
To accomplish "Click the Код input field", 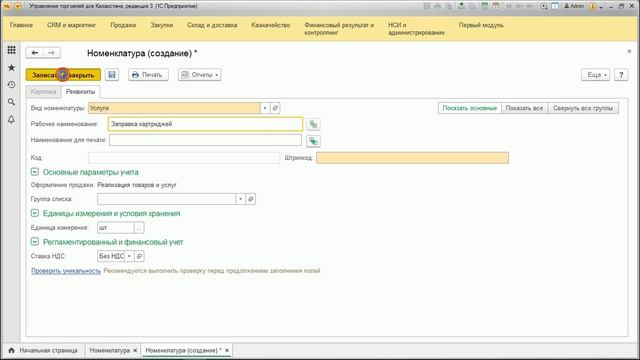I will (x=184, y=158).
